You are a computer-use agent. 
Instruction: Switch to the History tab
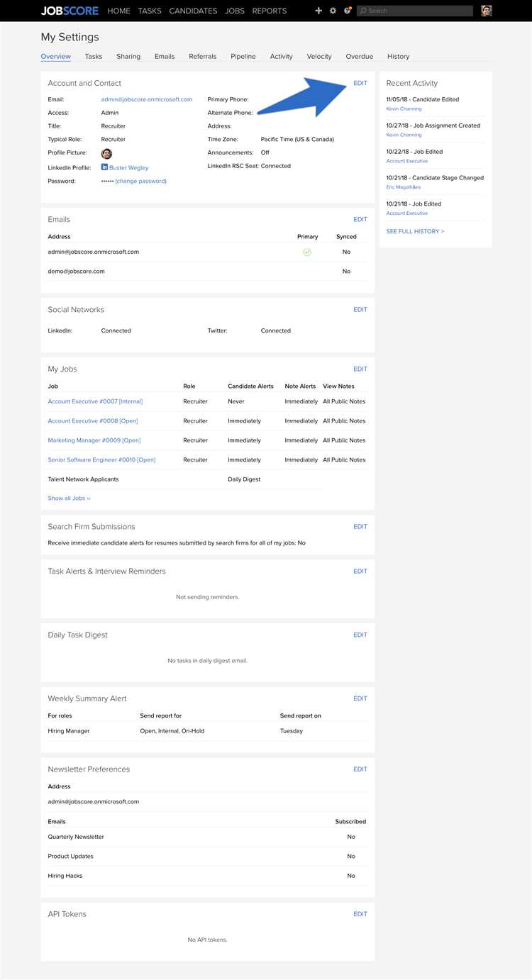pyautogui.click(x=399, y=56)
